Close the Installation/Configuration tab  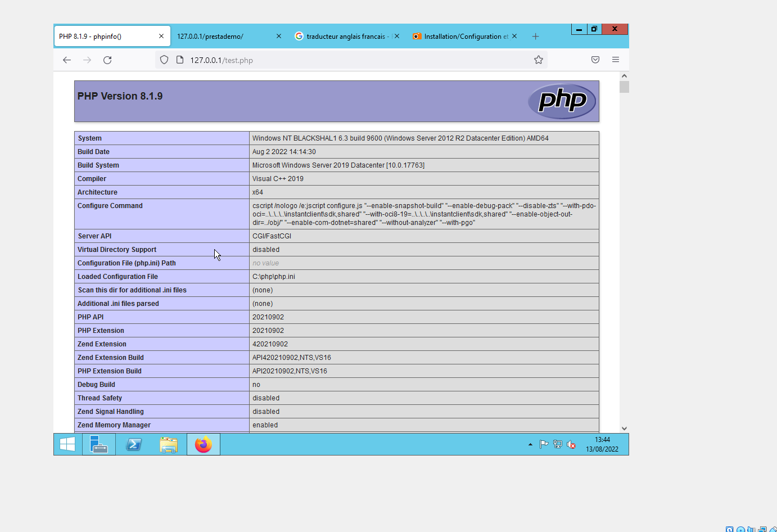pyautogui.click(x=514, y=36)
